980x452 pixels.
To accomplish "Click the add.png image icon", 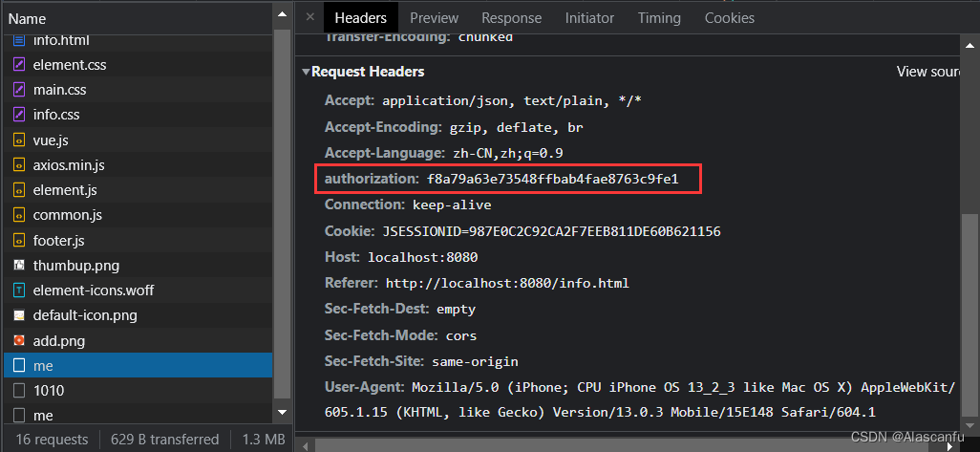I will tap(19, 341).
